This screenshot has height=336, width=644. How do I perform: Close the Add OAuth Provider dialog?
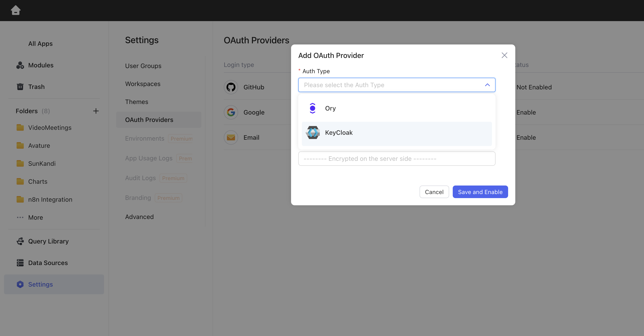click(x=504, y=55)
